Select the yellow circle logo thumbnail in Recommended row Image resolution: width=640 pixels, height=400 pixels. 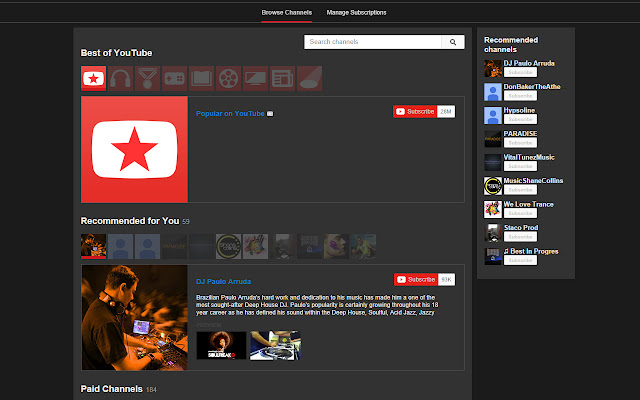228,246
